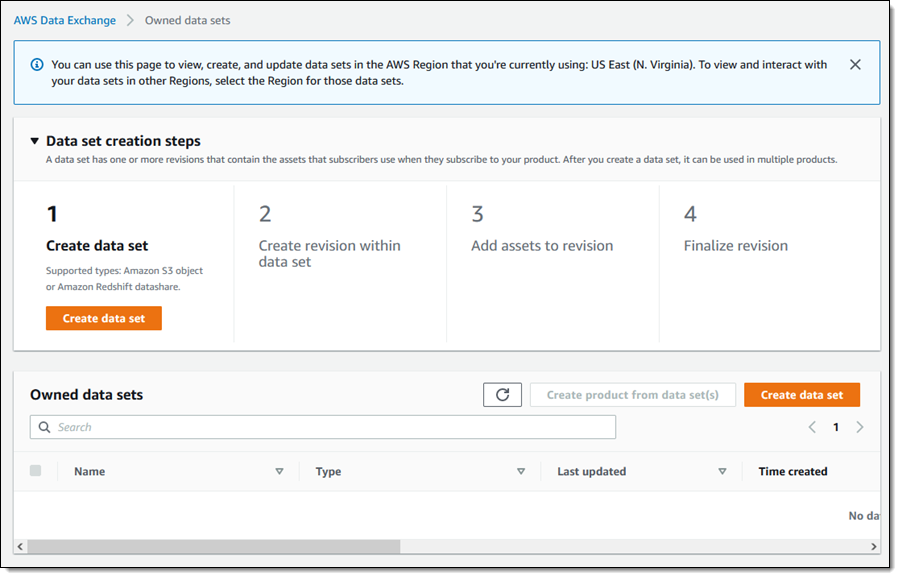Refresh the owned data sets list
900x578 pixels.
coord(502,394)
